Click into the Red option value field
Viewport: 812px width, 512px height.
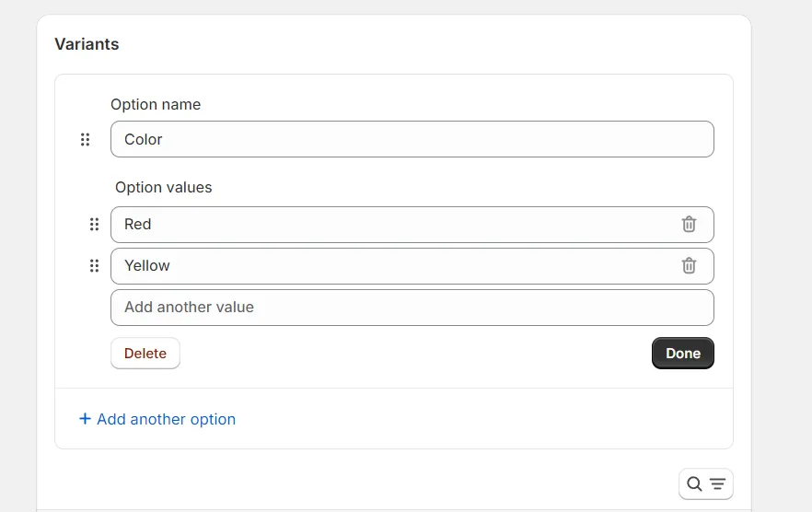[x=412, y=225]
